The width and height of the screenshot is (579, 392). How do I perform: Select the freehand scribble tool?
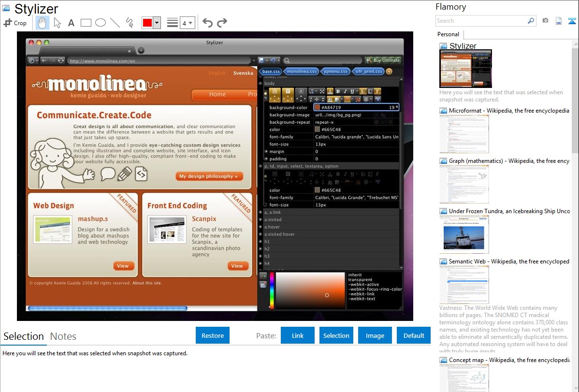(x=130, y=23)
